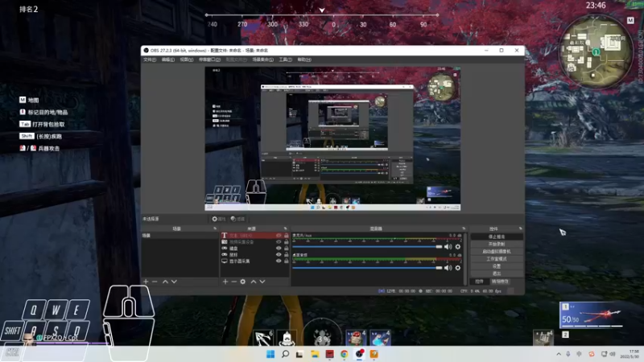Enable 工作室模式 studio mode

(497, 259)
